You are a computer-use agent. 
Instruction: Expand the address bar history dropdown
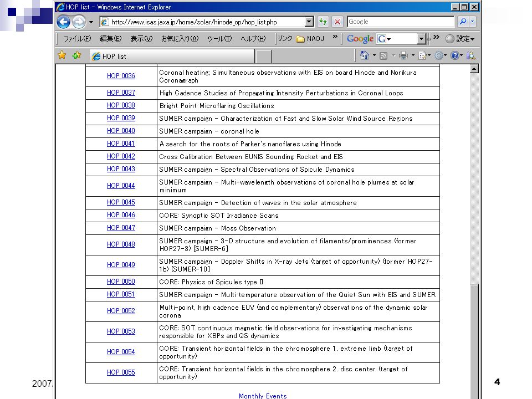(309, 22)
